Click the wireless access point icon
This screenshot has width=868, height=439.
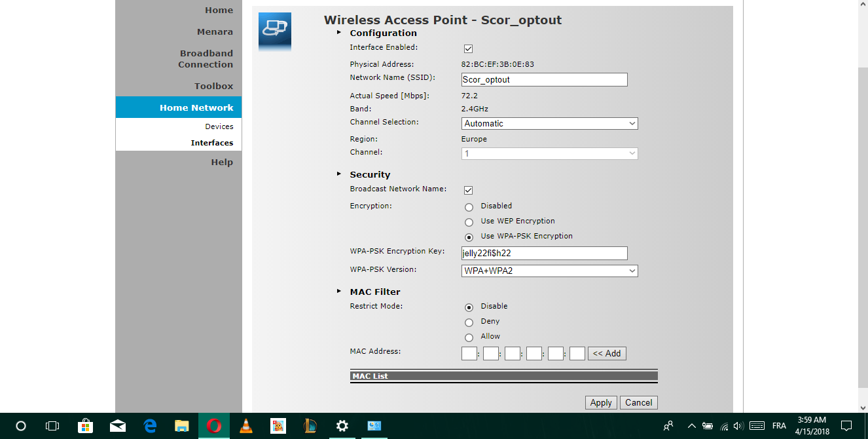coord(275,31)
